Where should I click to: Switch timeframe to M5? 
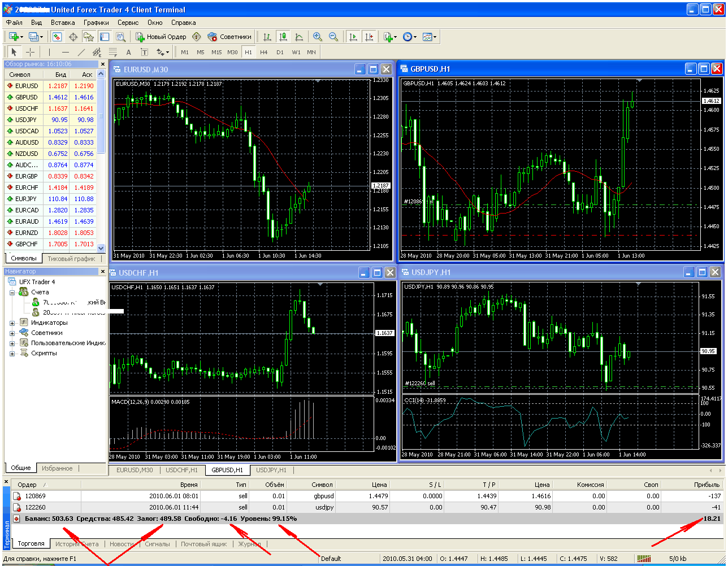[x=201, y=52]
